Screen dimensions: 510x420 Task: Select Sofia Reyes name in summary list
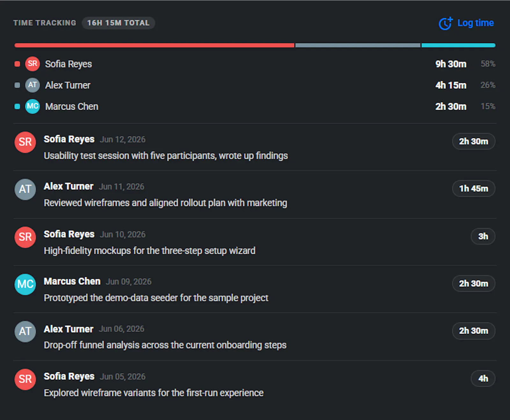click(x=69, y=64)
